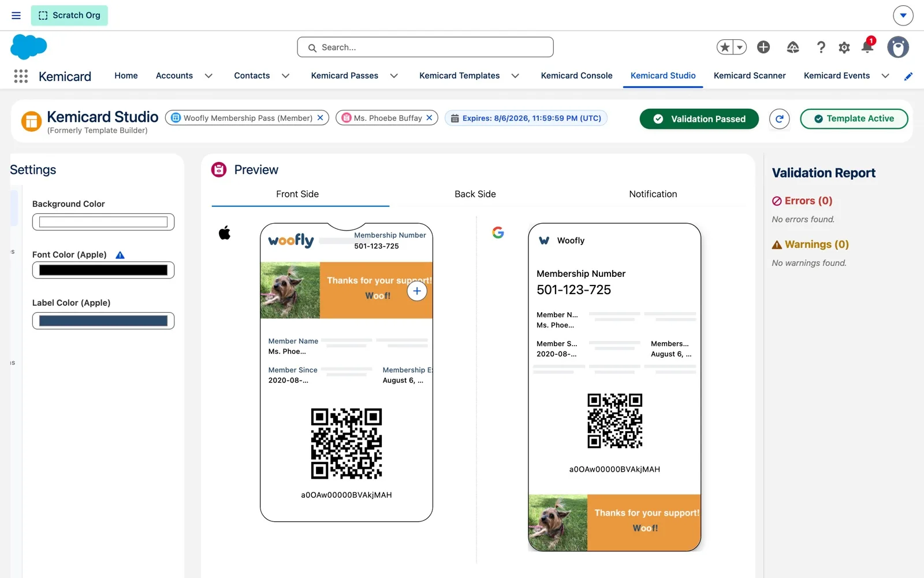Screen dimensions: 924x578
Task: Click the plus icon on Apple pass
Action: point(417,291)
